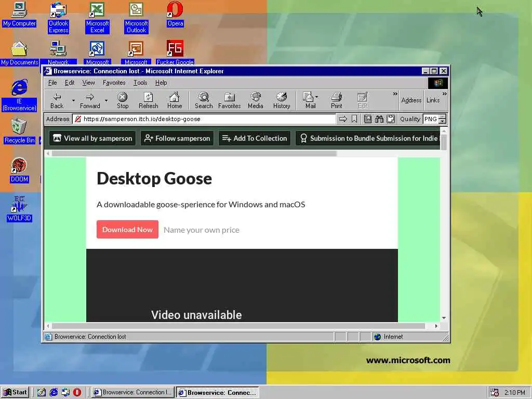
Task: Increase Quality with the spinner up arrow
Action: (x=442, y=117)
